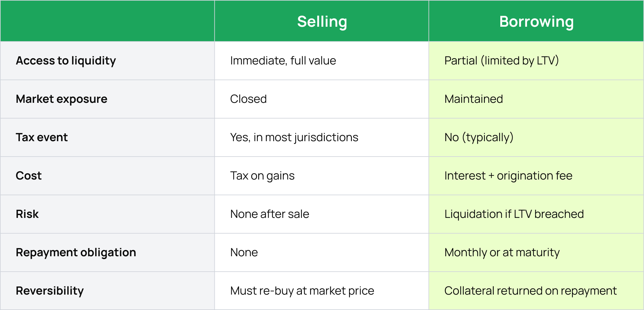Click the Yes, in most jurisdictions cell
Viewport: 644px width, 310px height.
[294, 137]
